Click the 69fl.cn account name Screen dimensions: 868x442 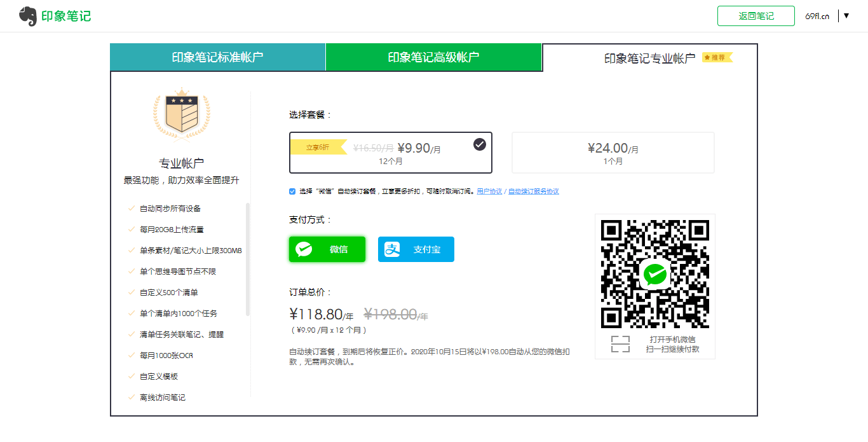coord(817,16)
